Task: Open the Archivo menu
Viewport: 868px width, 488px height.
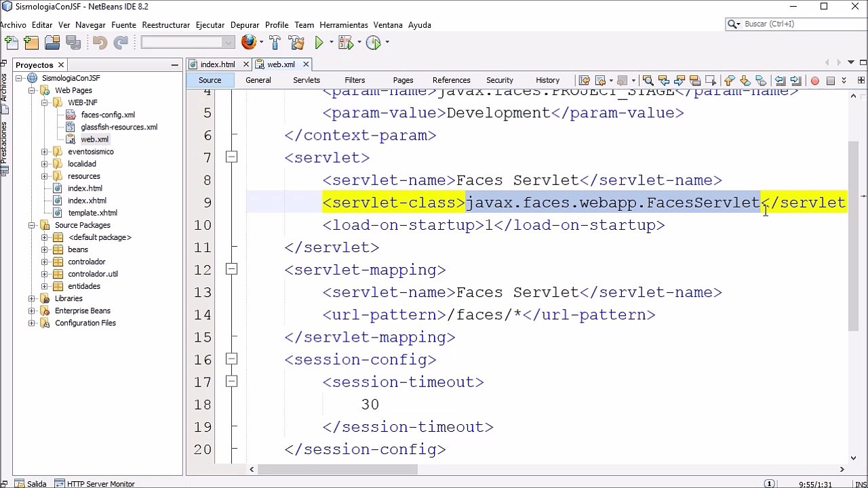Action: [13, 25]
